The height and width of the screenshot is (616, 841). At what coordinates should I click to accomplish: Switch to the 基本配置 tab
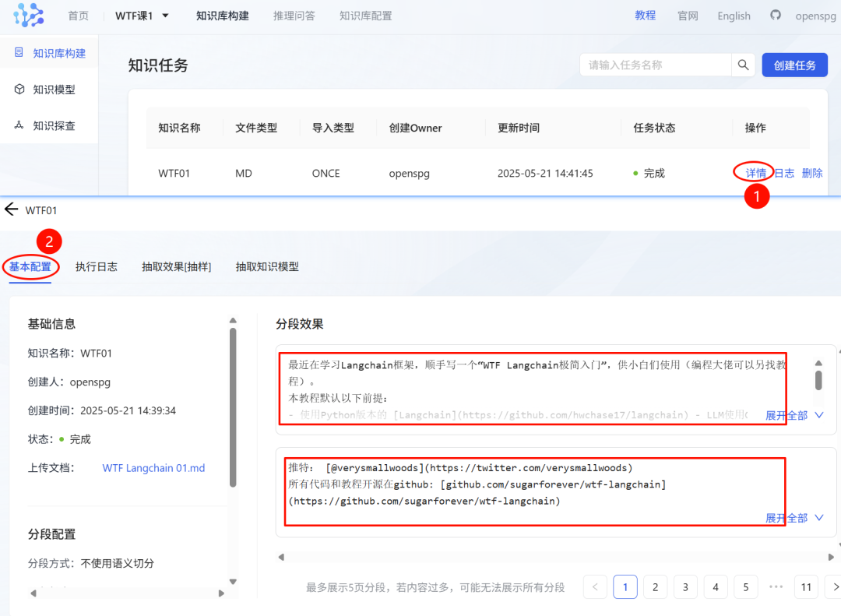point(30,266)
